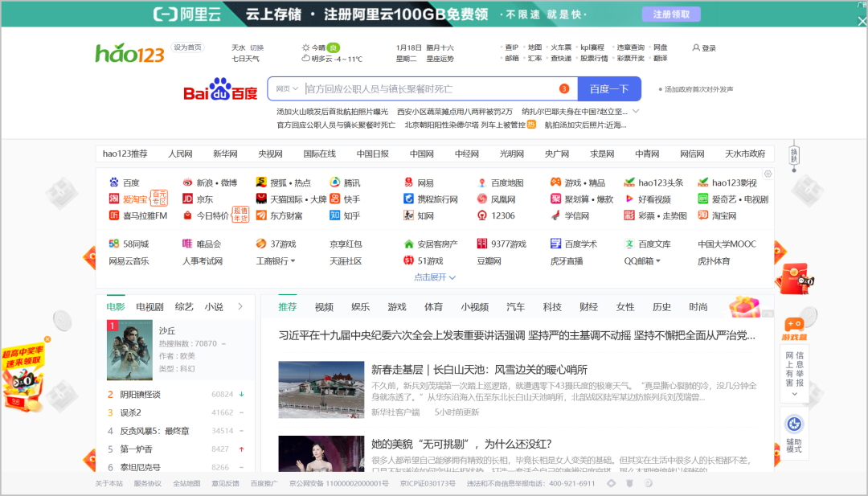Open the hao123影视 icon link
The height and width of the screenshot is (496, 868).
[703, 182]
